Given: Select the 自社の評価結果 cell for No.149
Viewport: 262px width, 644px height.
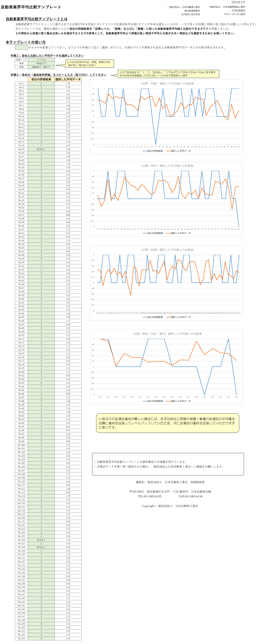Looking at the screenshot, I should click(x=41, y=624).
